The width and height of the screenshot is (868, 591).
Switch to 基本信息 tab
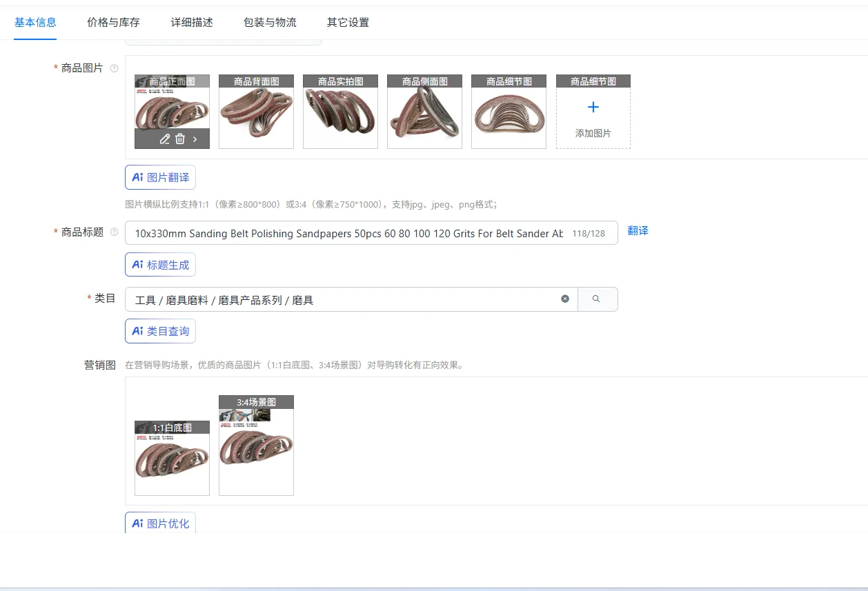click(35, 22)
